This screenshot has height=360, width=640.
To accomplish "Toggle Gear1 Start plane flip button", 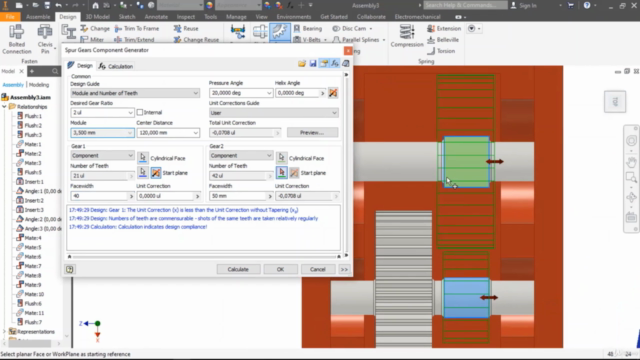I will 156,173.
